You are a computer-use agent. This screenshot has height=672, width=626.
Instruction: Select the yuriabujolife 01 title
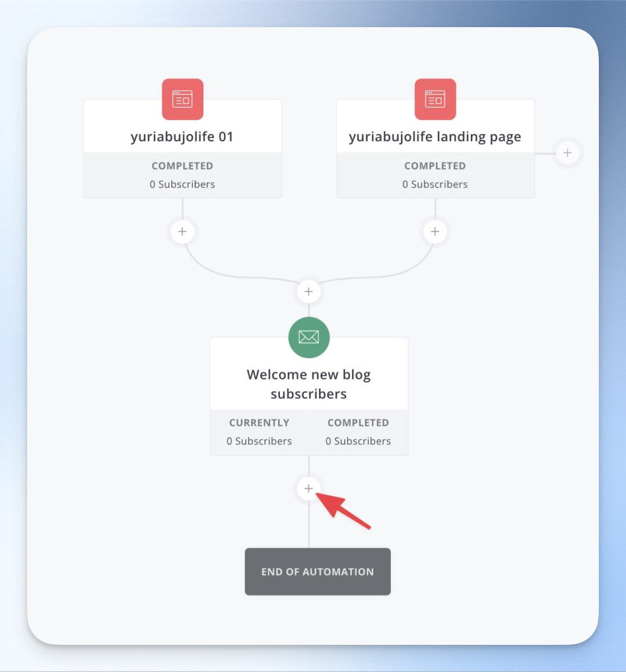[x=182, y=137]
